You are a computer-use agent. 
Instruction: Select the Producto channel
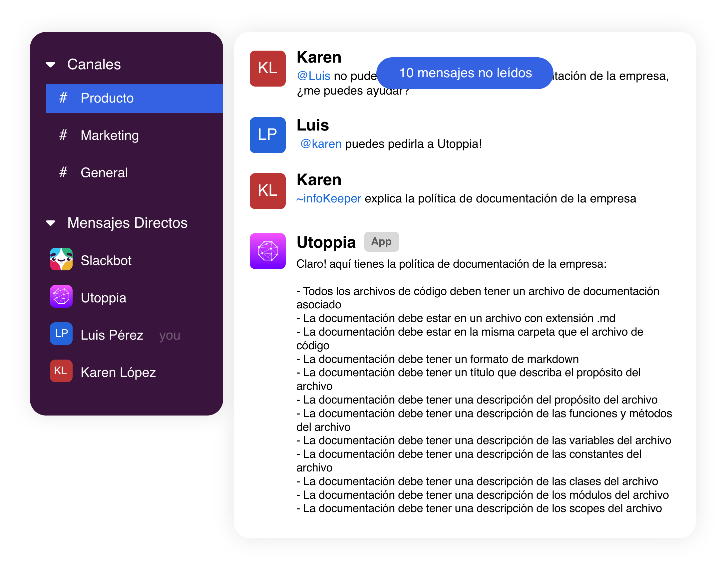coord(134,99)
